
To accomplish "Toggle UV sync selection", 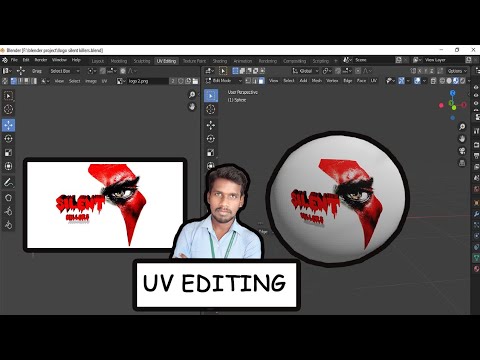I will click(5, 81).
